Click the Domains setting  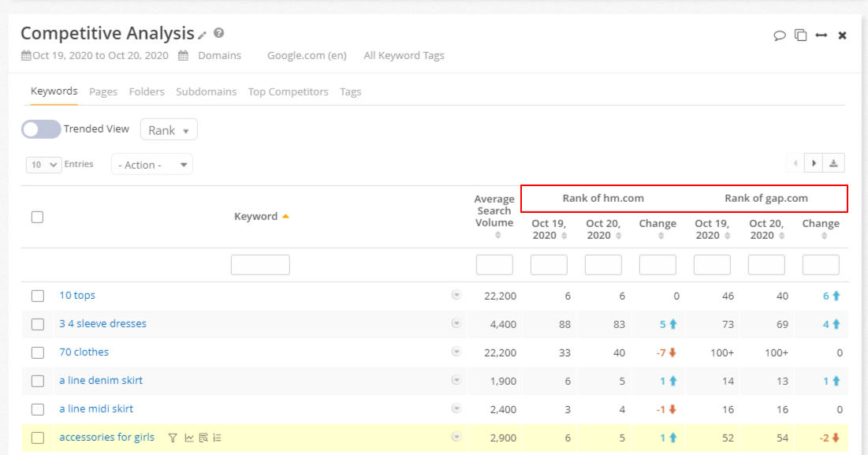point(219,55)
